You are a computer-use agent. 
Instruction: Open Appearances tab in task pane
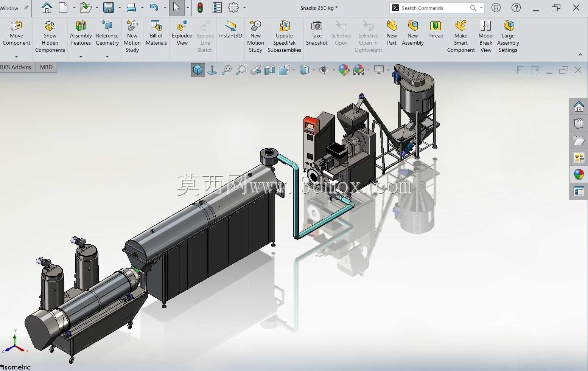pos(579,174)
